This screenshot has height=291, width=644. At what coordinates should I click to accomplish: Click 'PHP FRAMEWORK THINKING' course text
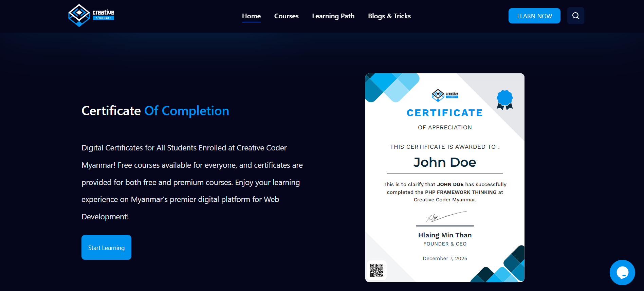(461, 192)
